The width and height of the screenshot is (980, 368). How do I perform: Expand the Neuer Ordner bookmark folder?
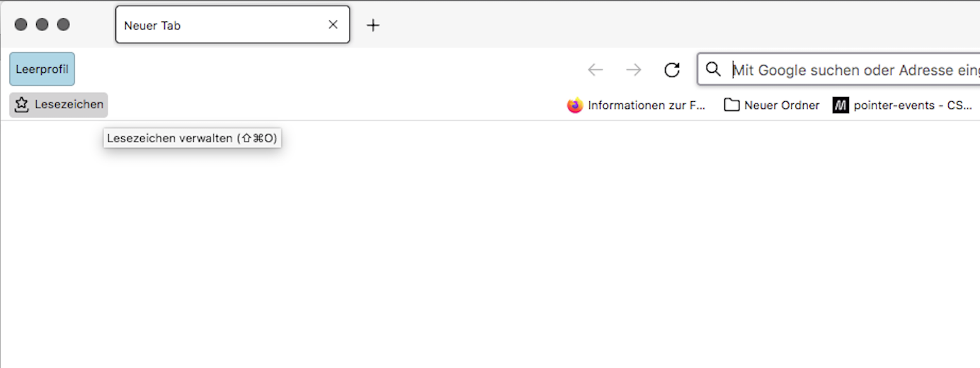pos(781,105)
